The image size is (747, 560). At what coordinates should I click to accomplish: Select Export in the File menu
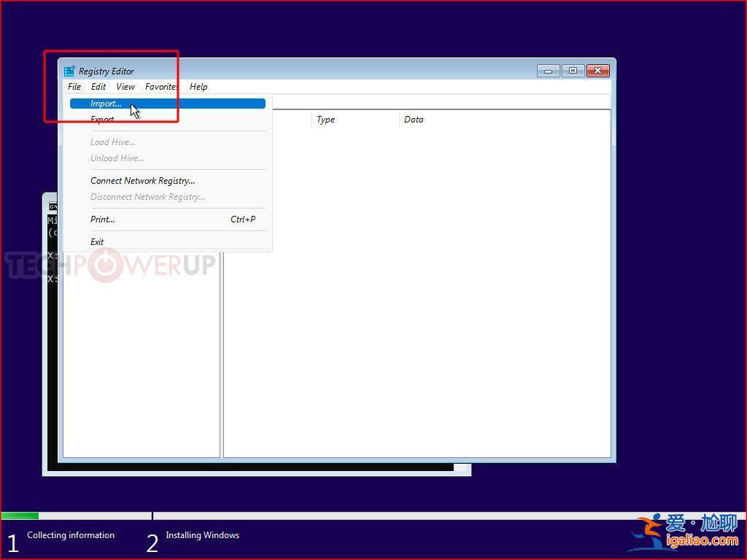(x=102, y=119)
